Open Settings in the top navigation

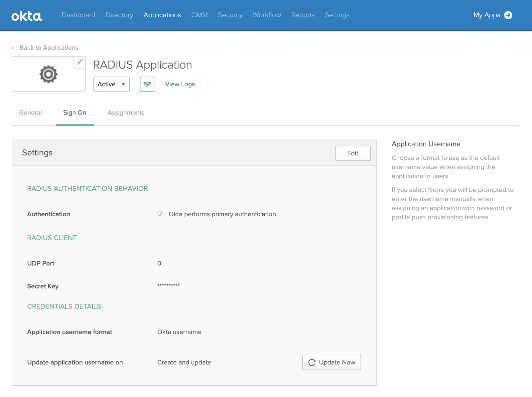[337, 15]
